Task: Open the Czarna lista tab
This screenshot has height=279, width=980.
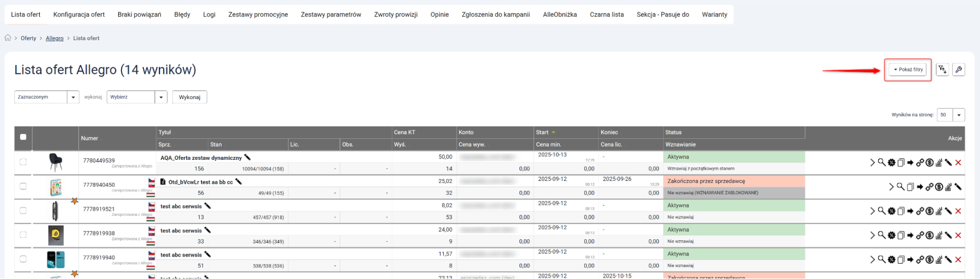Action: click(x=606, y=14)
